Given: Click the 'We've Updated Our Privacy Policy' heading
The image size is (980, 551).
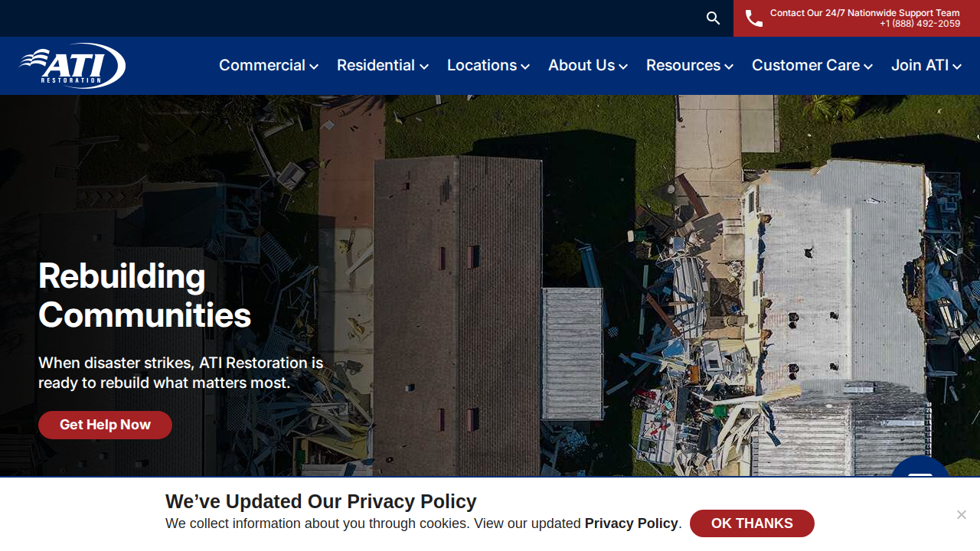Looking at the screenshot, I should point(321,501).
